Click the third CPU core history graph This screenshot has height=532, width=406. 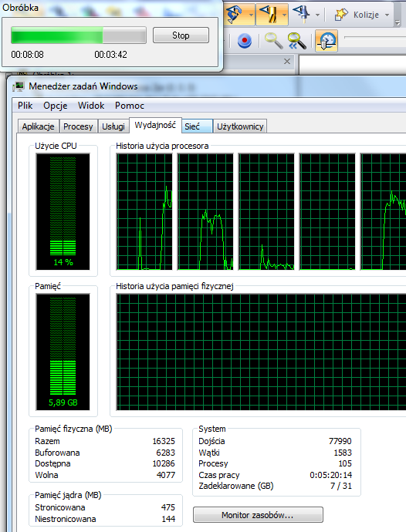[266, 212]
